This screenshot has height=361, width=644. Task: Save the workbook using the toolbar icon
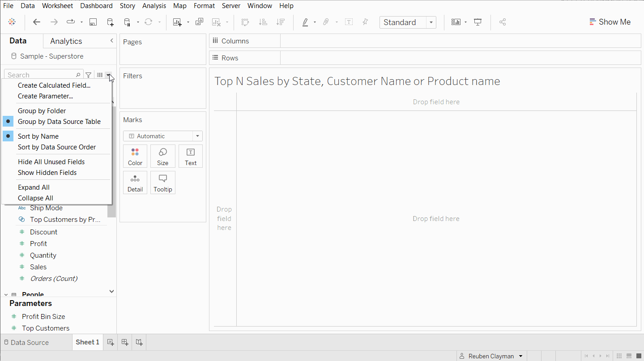click(x=93, y=21)
